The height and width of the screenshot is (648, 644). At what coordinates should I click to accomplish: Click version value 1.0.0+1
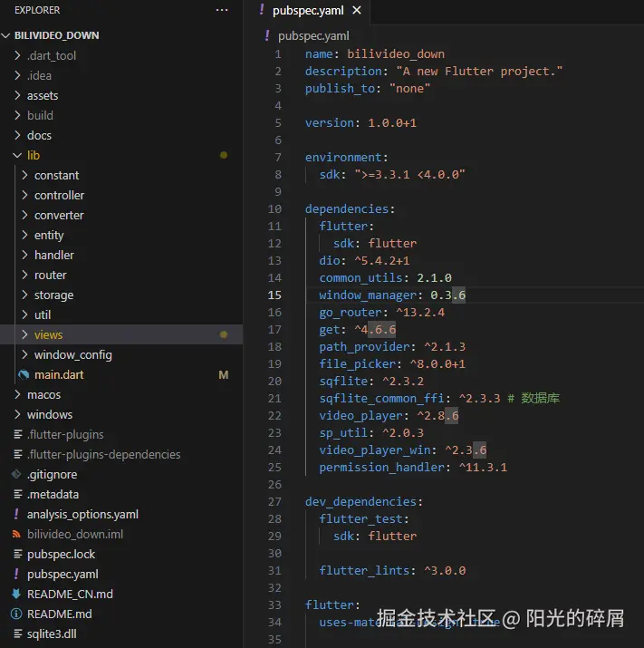point(392,123)
